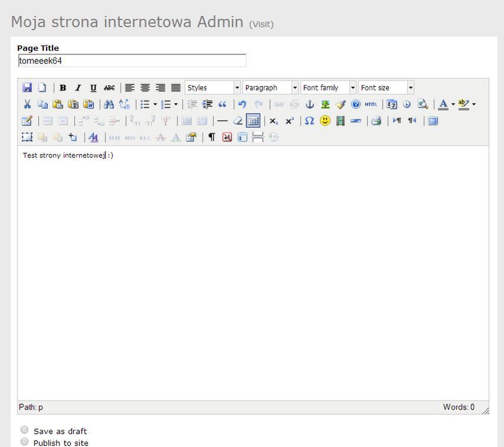The width and height of the screenshot is (504, 447).
Task: Toggle show paragraph marks pilcrow
Action: click(x=212, y=138)
